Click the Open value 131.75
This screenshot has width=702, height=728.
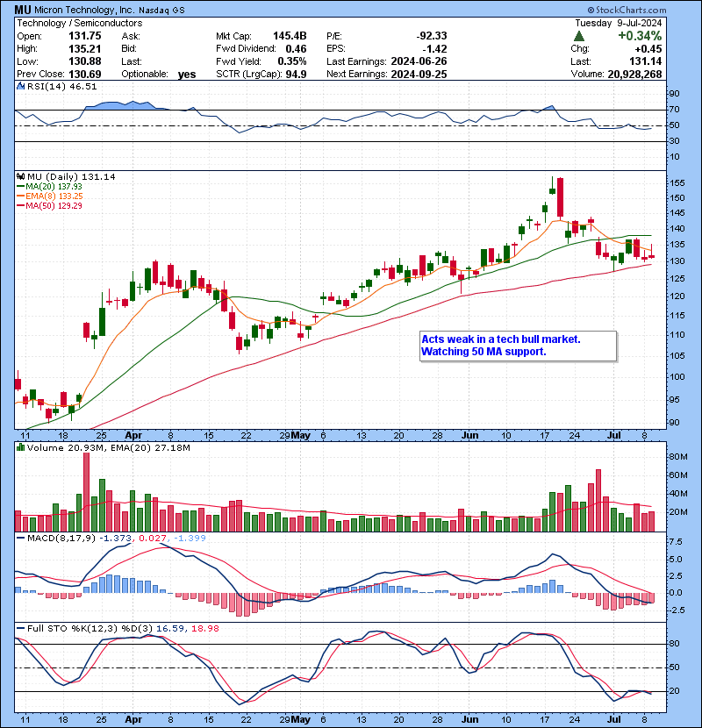84,36
